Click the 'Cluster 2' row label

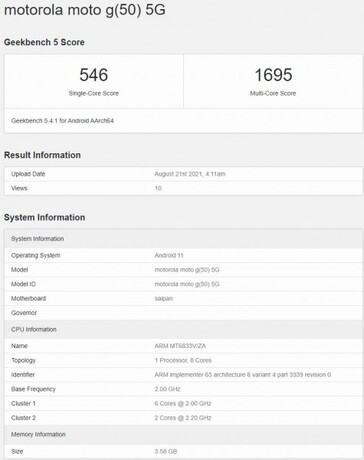pos(23,418)
